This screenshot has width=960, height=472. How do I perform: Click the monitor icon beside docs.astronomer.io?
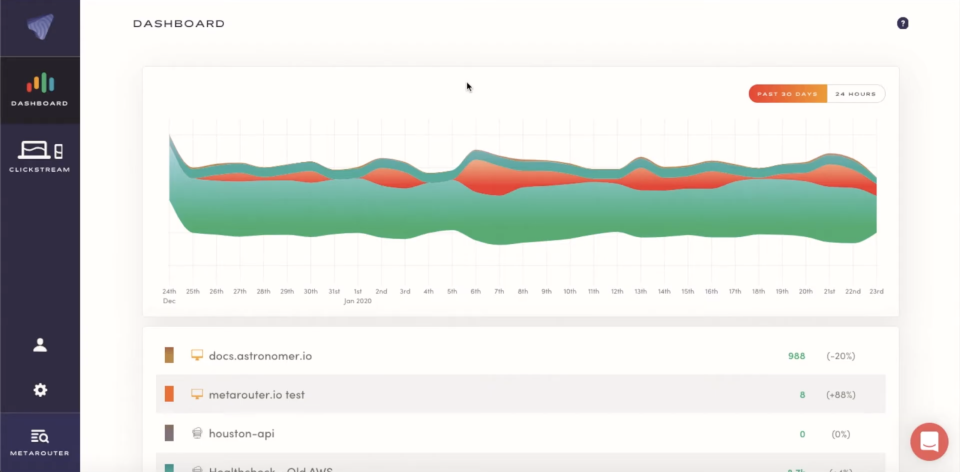click(x=197, y=356)
